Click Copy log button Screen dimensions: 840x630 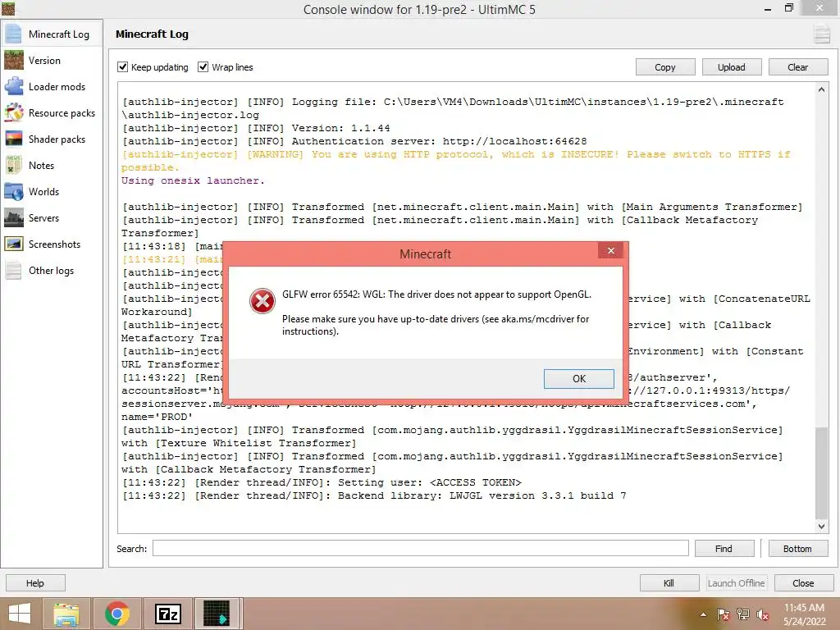(664, 67)
